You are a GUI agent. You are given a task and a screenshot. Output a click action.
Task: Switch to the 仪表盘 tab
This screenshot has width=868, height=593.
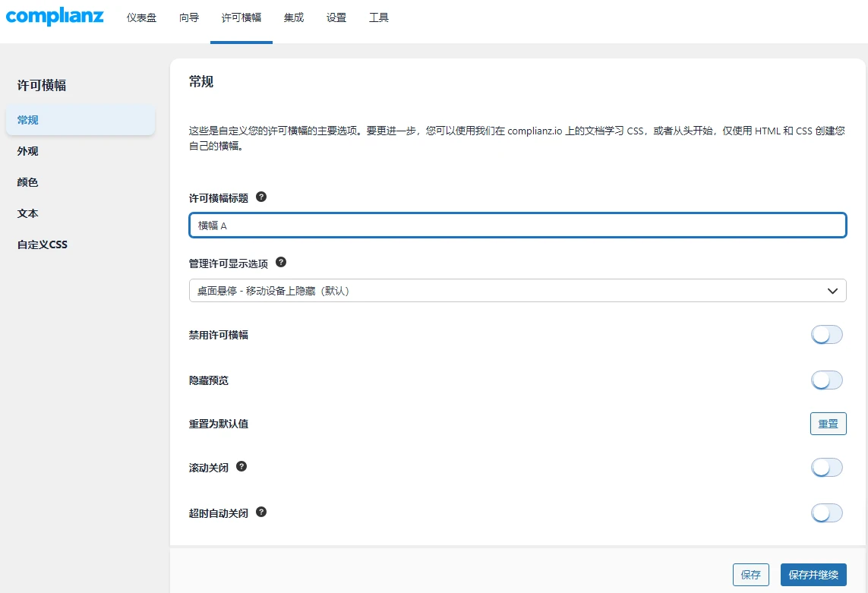click(141, 17)
